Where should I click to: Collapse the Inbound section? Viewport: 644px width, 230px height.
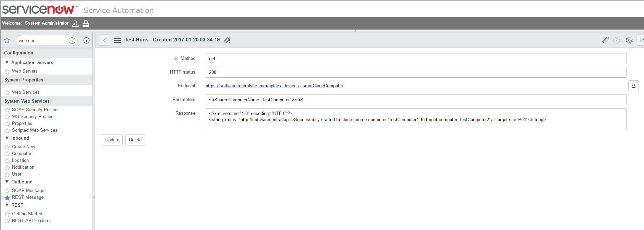click(7, 138)
